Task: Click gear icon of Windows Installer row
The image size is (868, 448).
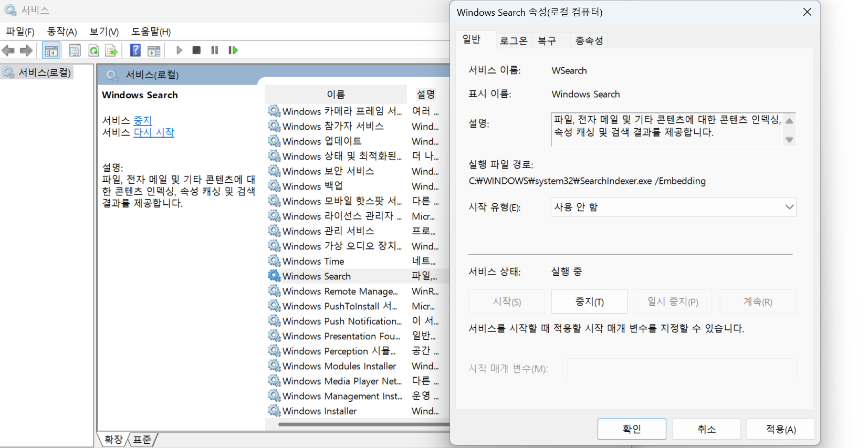Action: (274, 411)
